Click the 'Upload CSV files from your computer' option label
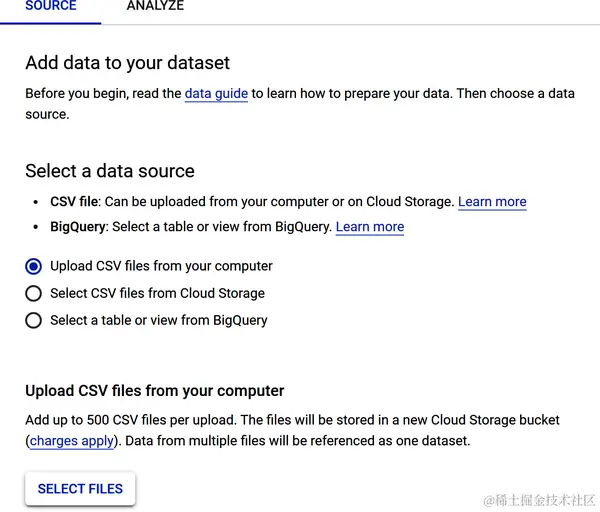600x512 pixels. (x=161, y=266)
